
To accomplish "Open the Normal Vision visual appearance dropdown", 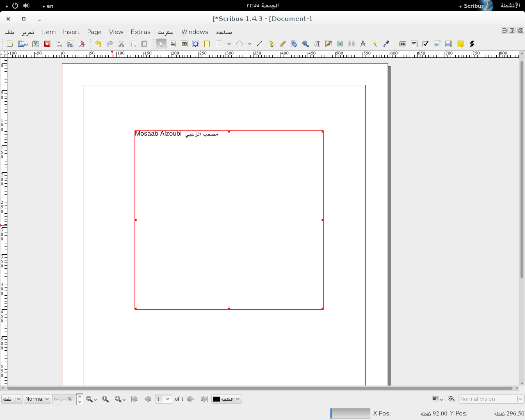I will (x=491, y=399).
